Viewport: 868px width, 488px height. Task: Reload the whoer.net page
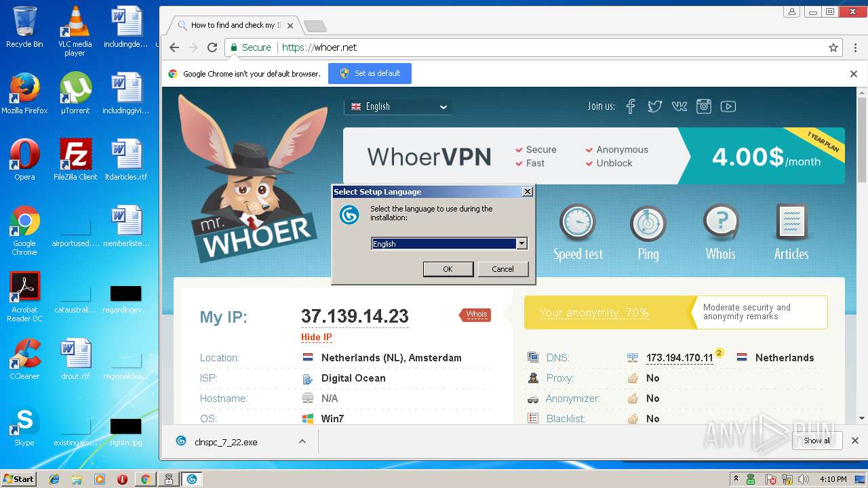point(212,47)
